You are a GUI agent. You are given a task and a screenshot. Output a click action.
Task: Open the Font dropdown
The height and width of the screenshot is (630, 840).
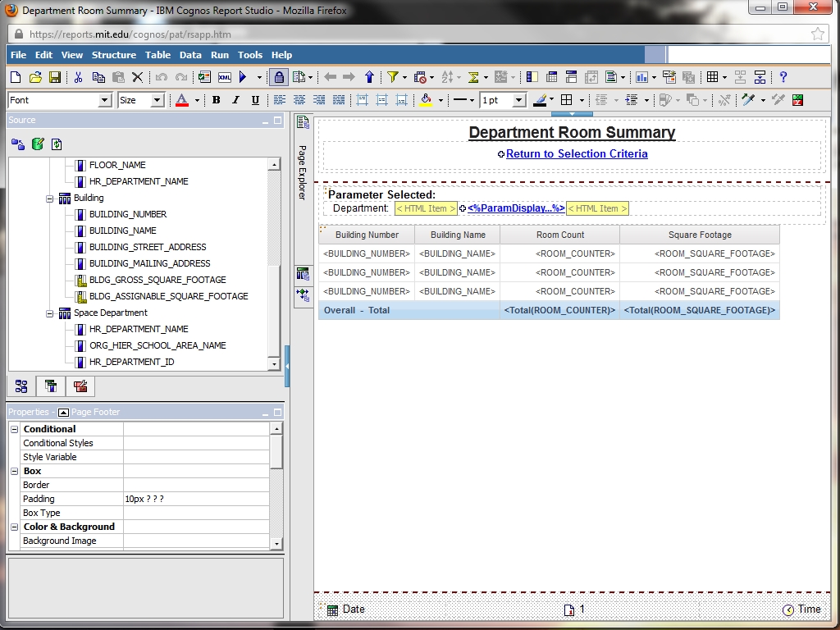(104, 100)
